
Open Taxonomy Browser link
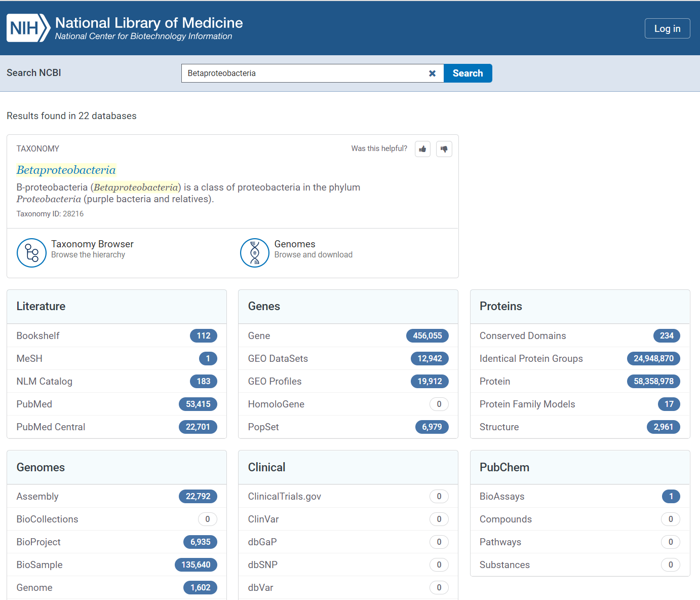tap(92, 244)
